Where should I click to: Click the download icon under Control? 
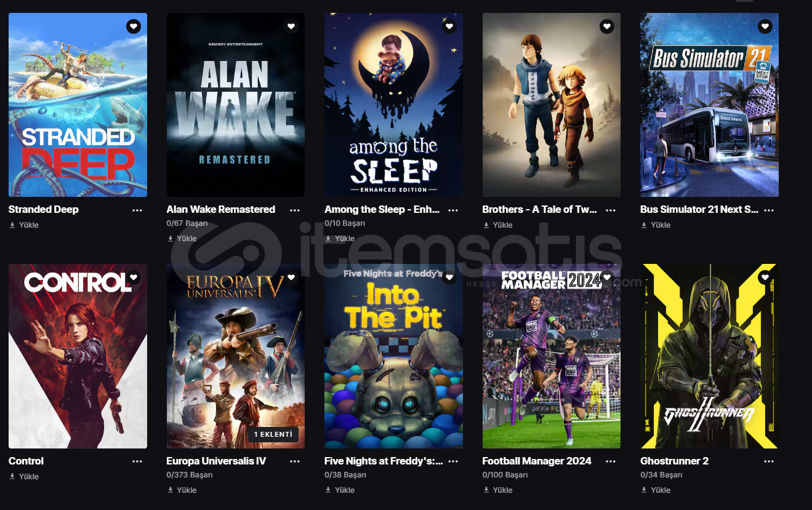click(x=12, y=477)
